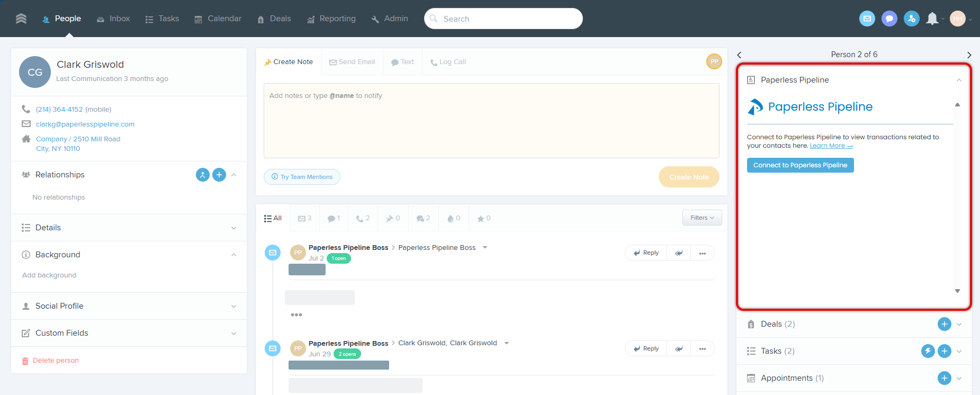Click the chat message icon in the top bar

[x=889, y=19]
